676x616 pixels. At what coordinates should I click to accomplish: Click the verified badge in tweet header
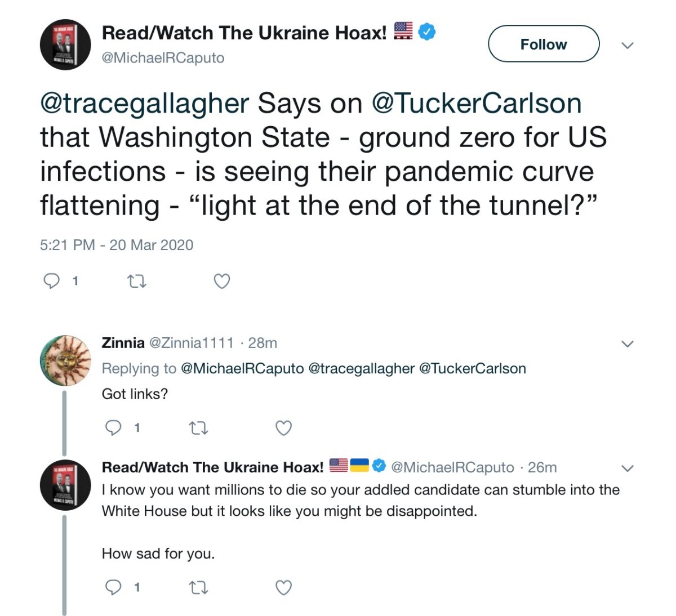(428, 32)
